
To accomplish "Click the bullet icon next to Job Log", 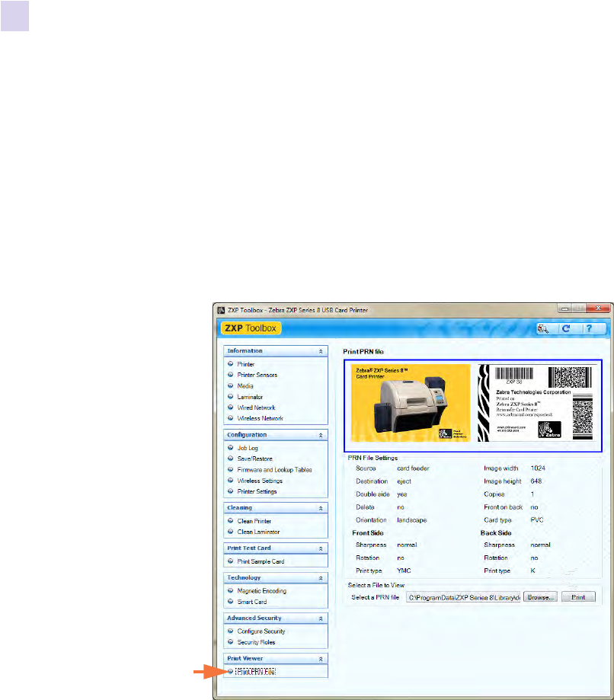I will pyautogui.click(x=230, y=447).
